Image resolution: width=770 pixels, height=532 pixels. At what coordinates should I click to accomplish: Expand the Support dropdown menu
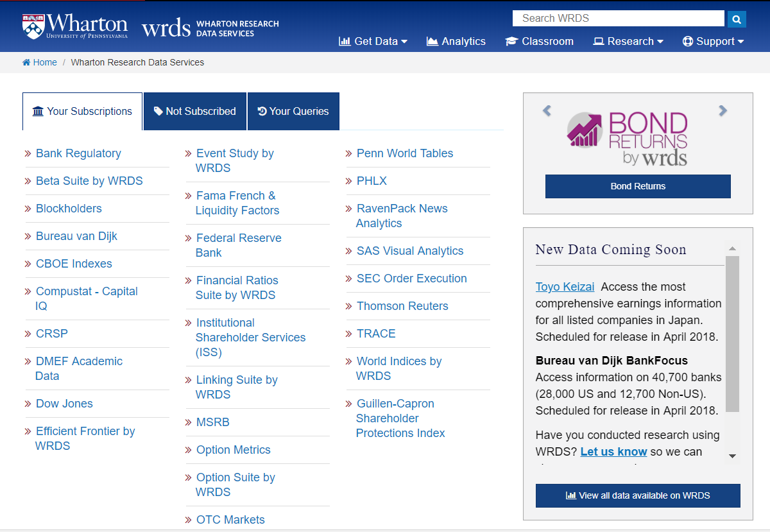[714, 41]
